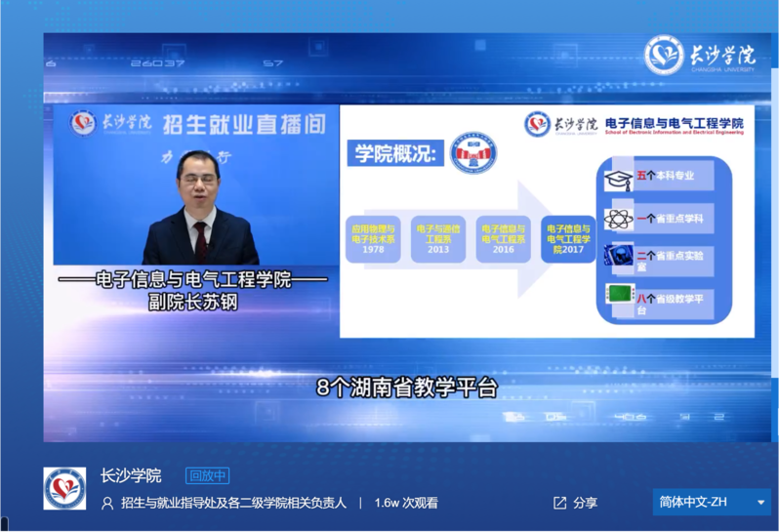Click the host text 招生与就业指导处及各二级学院相关负责人
This screenshot has width=779, height=532.
233,503
